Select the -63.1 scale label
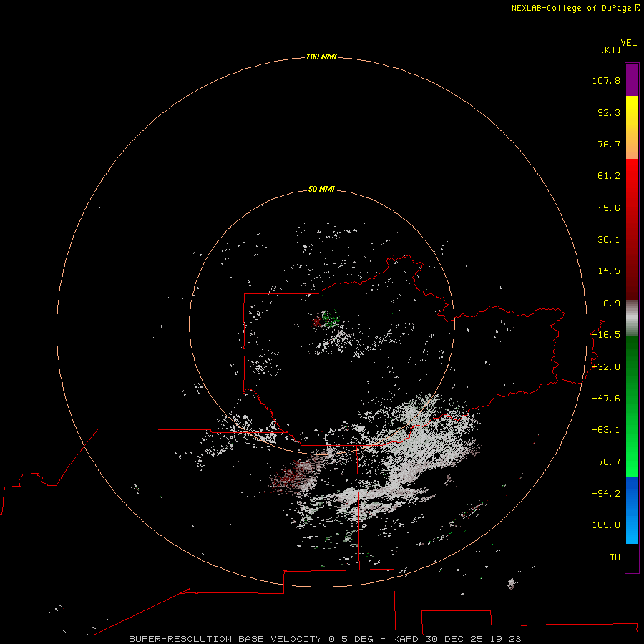Screen dimensions: 644x644 [x=606, y=430]
